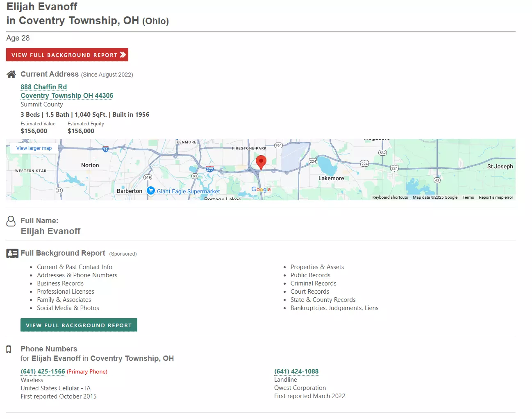This screenshot has width=532, height=419.
Task: Click the Route 532 marker on map
Action: pyautogui.click(x=382, y=153)
